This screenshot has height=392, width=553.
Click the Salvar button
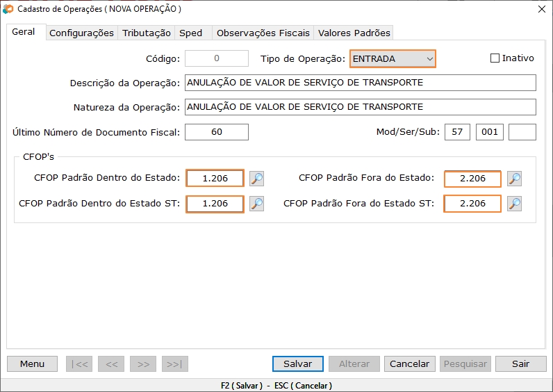click(x=297, y=364)
